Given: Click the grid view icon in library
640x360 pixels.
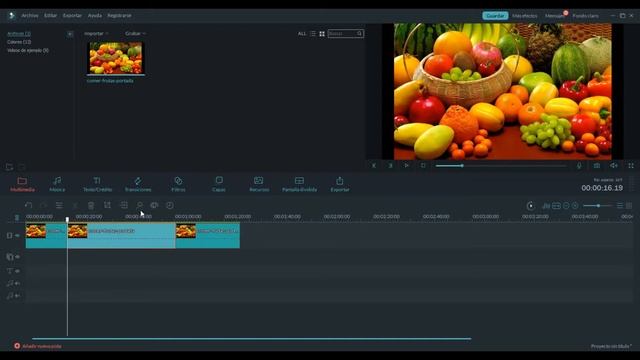Looking at the screenshot, I should [322, 33].
